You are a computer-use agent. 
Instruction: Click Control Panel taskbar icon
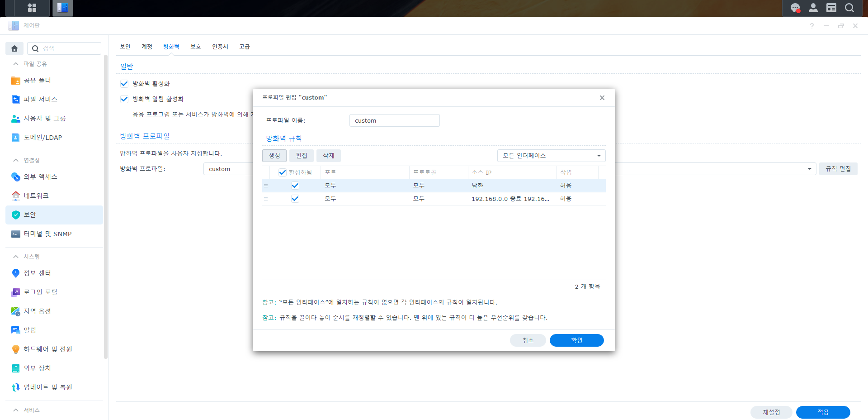[63, 8]
